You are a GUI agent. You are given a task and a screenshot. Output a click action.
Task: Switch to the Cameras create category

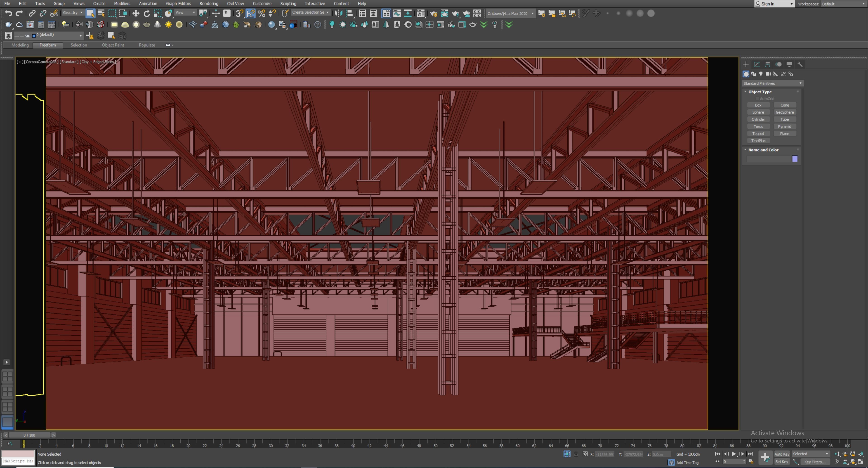click(768, 74)
